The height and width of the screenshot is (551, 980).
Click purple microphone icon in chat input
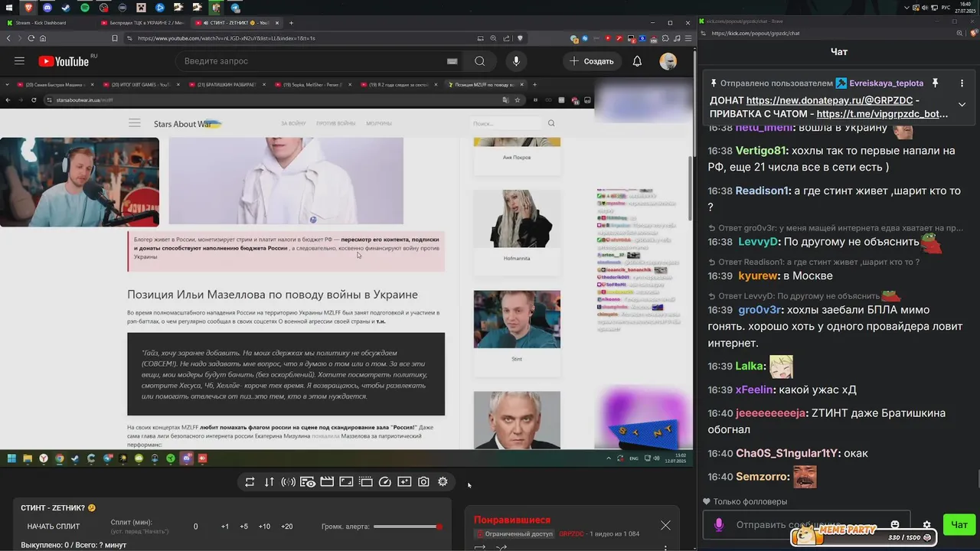718,524
